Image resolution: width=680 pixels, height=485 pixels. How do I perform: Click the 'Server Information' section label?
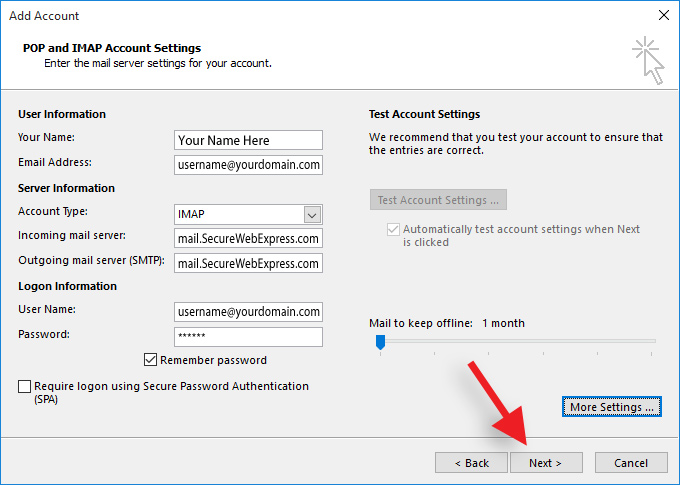click(x=66, y=188)
